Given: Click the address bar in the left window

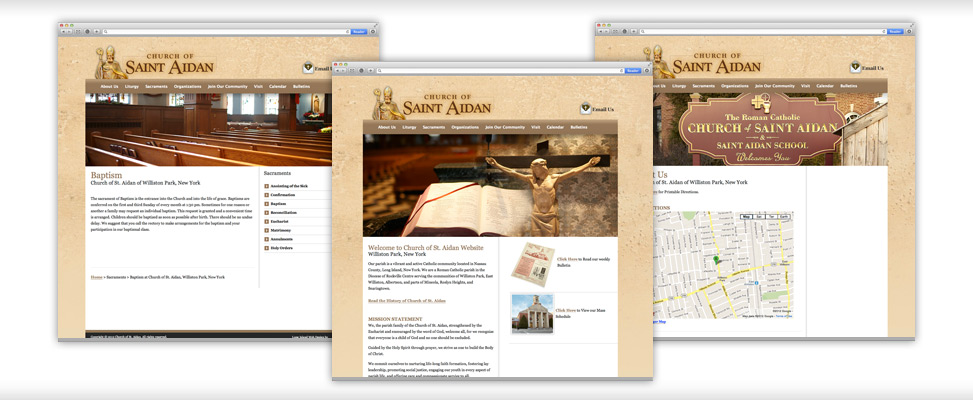Looking at the screenshot, I should point(226,31).
